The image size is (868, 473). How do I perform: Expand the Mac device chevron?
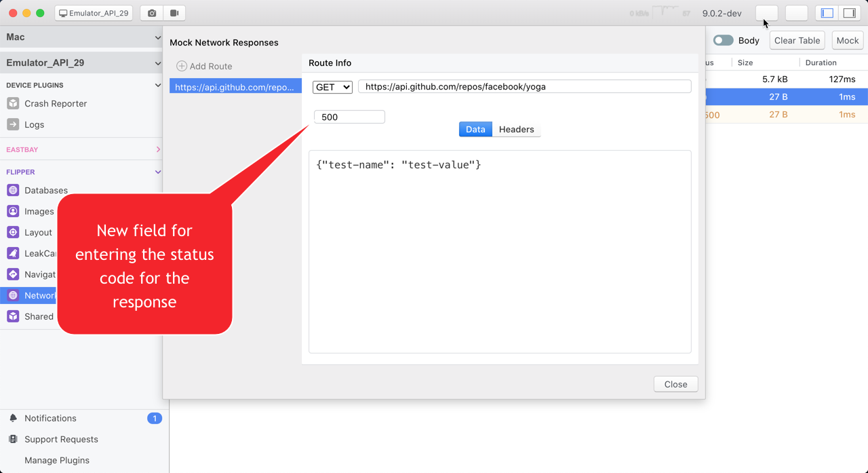[x=158, y=37]
